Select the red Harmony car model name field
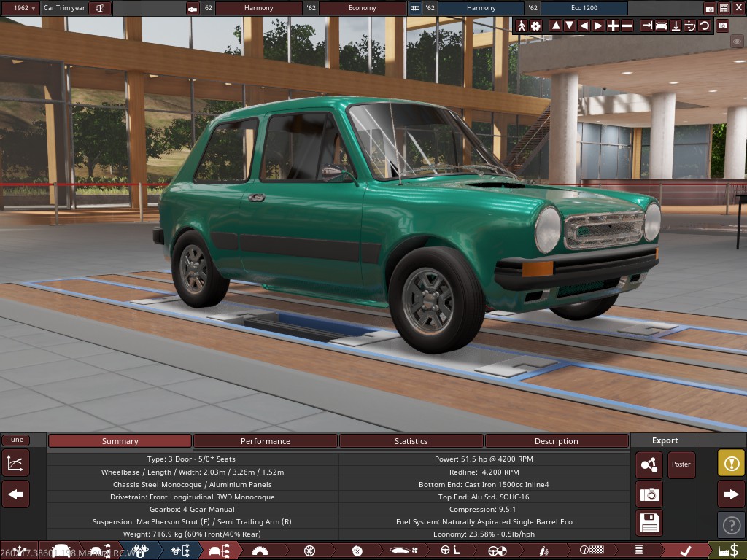 258,8
